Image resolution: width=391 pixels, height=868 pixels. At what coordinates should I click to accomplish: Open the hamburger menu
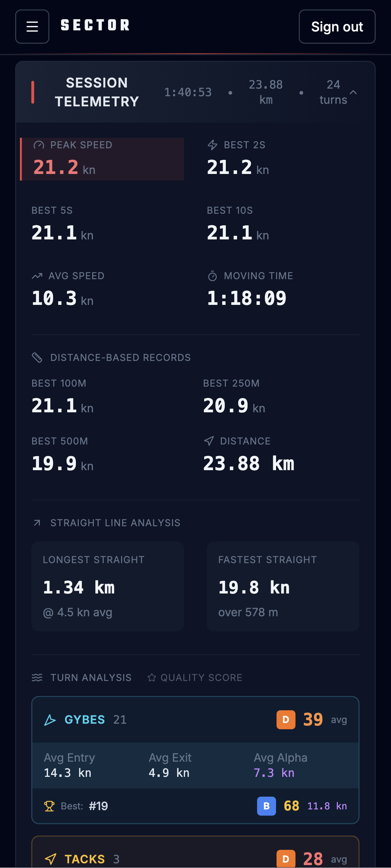click(x=32, y=26)
